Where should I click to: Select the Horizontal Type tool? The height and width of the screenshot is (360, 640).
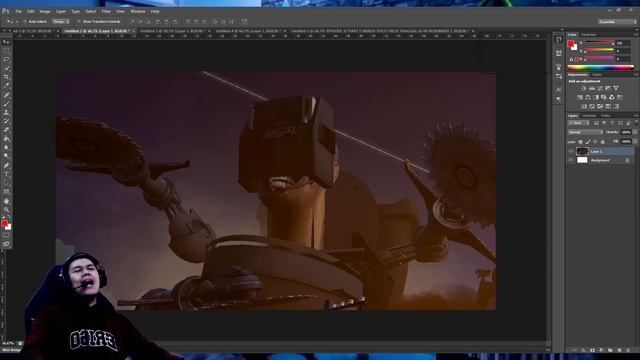point(6,174)
